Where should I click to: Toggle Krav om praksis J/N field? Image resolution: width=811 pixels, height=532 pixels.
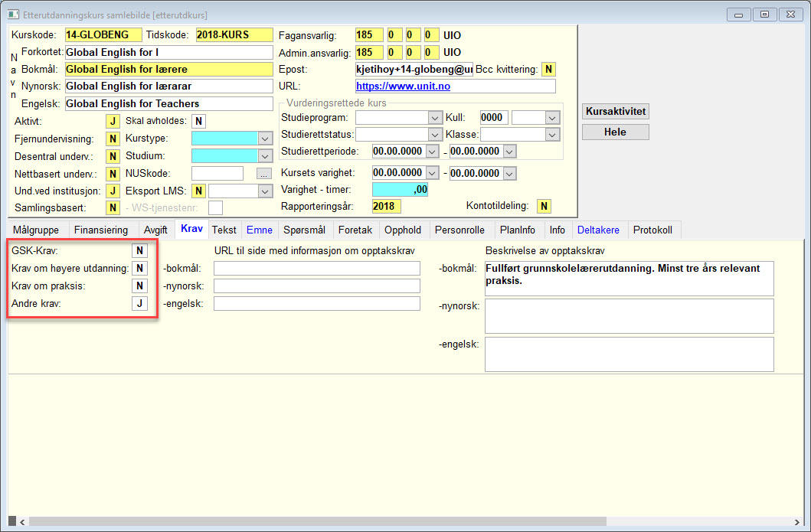139,286
